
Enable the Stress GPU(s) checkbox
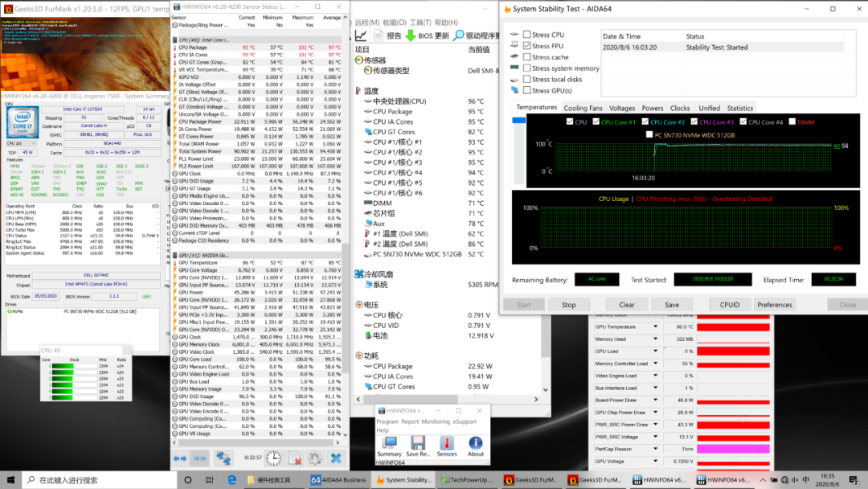(527, 91)
